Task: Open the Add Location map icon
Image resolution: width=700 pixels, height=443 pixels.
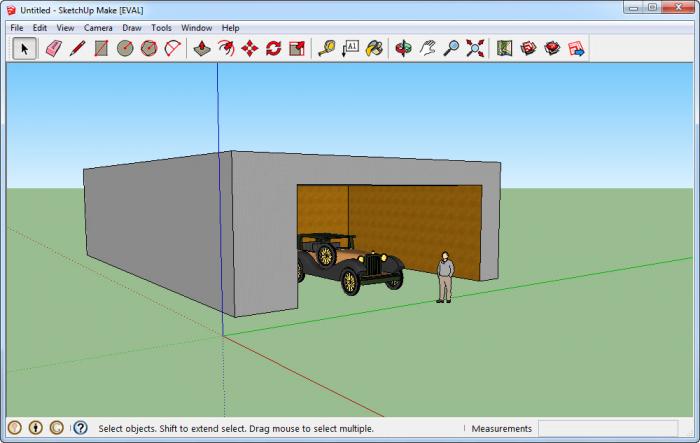Action: click(504, 48)
